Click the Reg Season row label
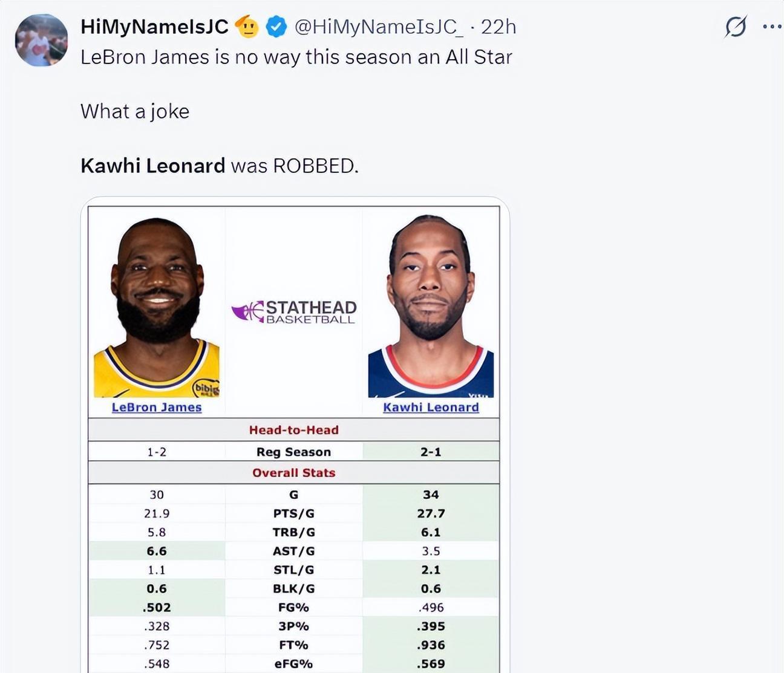 coord(294,452)
